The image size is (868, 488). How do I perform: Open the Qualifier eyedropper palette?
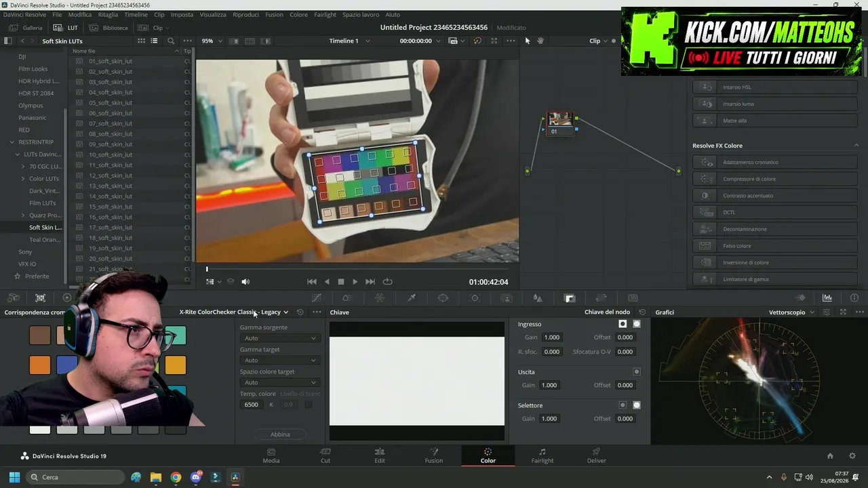[412, 298]
